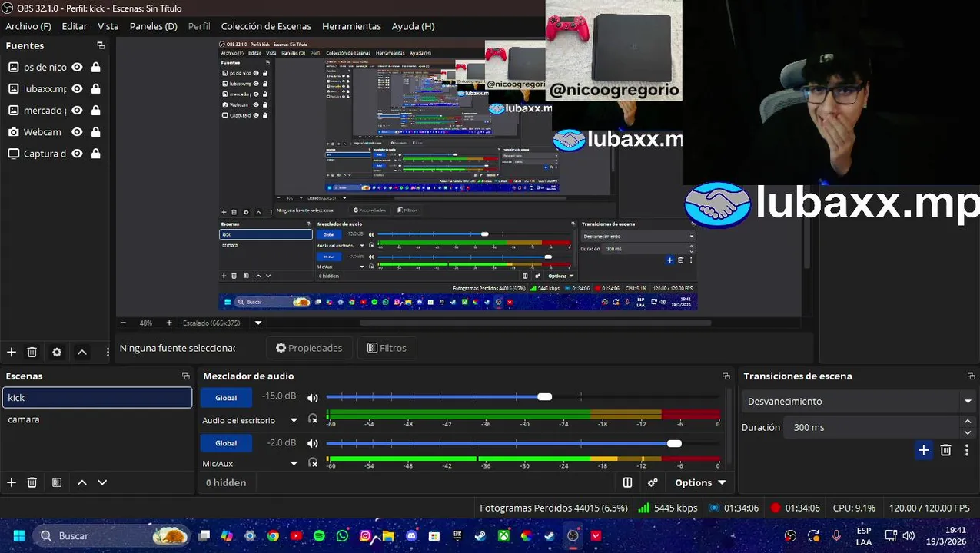Open Mic/Aux dropdown arrow
Image resolution: width=980 pixels, height=553 pixels.
(294, 463)
